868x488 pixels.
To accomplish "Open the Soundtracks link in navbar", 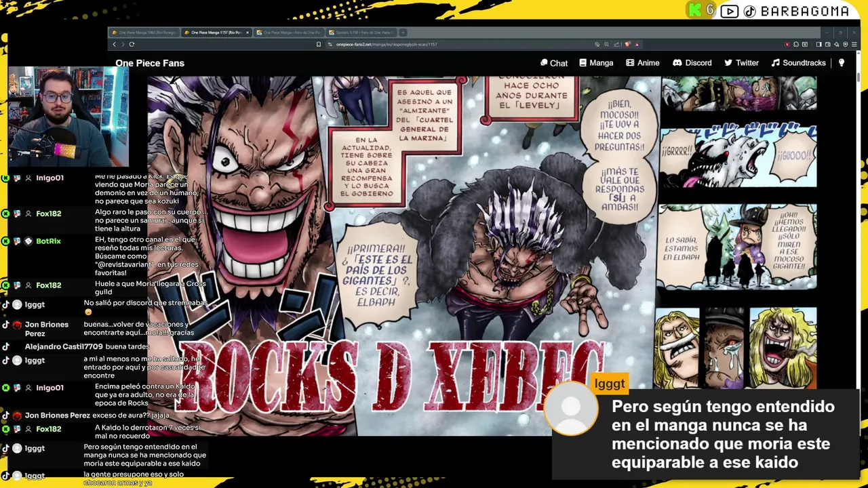I will pyautogui.click(x=798, y=63).
